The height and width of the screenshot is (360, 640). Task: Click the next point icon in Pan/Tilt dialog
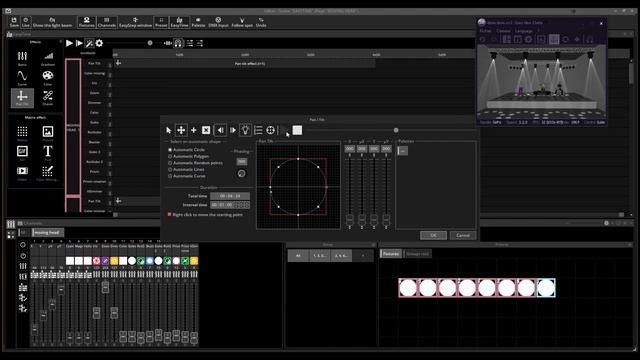tap(233, 130)
